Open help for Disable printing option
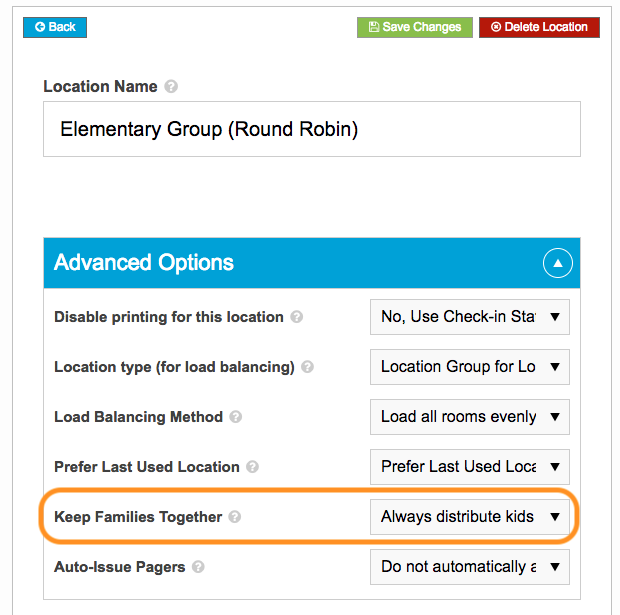This screenshot has height=615, width=620. [297, 317]
